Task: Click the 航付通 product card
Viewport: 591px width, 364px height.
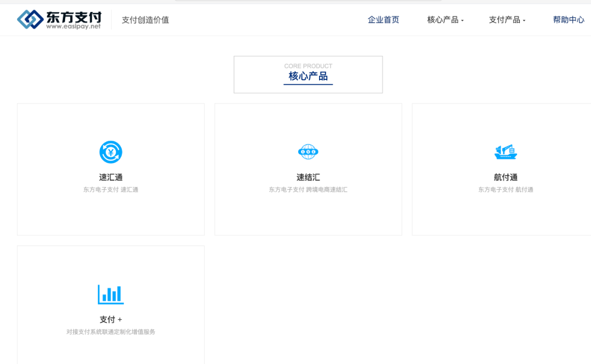Action: (x=506, y=169)
